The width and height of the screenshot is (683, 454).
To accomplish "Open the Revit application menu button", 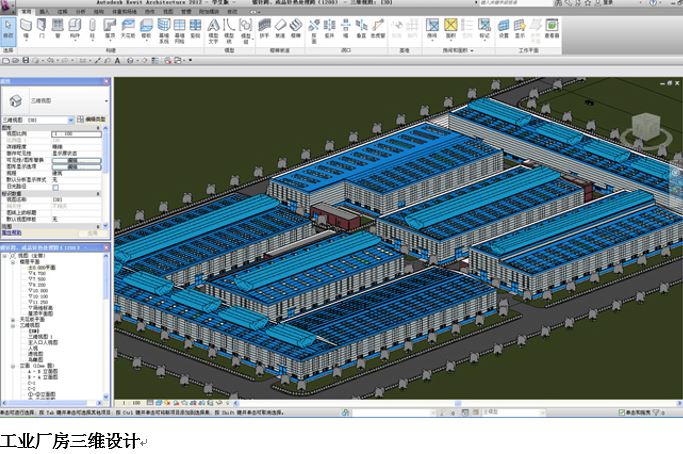I will [x=8, y=6].
